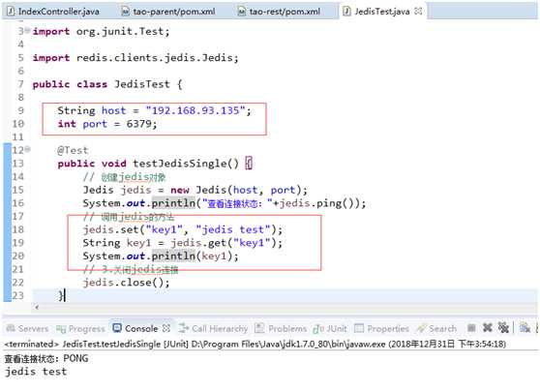Click line number 23 in the gutter
This screenshot has height=392, width=540.
(x=18, y=295)
